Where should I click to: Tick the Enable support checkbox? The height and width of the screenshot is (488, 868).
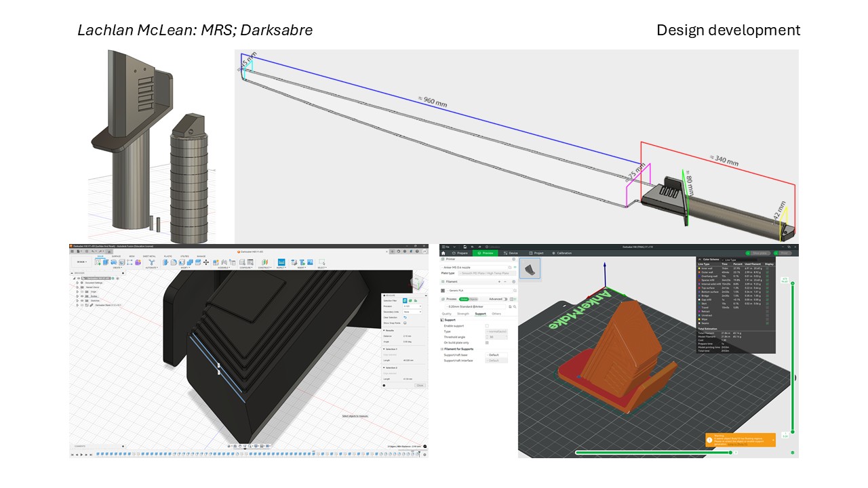coord(487,326)
